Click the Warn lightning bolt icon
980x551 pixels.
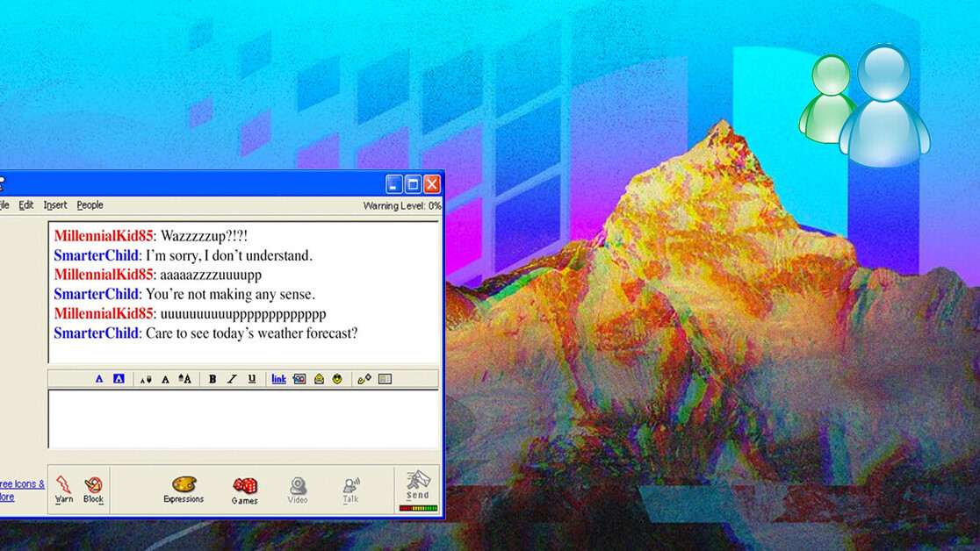tap(63, 485)
